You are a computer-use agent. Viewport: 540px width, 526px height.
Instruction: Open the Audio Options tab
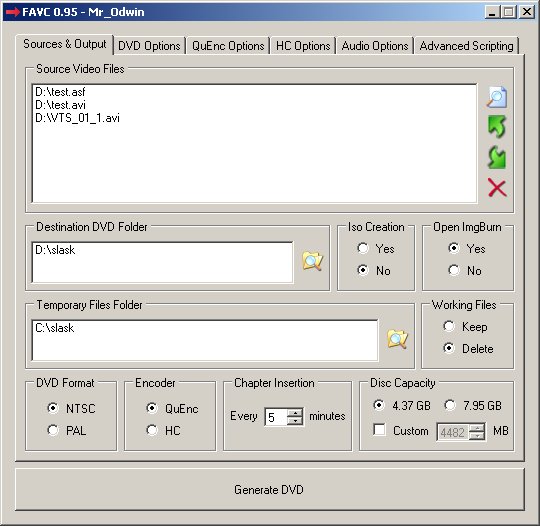click(375, 46)
